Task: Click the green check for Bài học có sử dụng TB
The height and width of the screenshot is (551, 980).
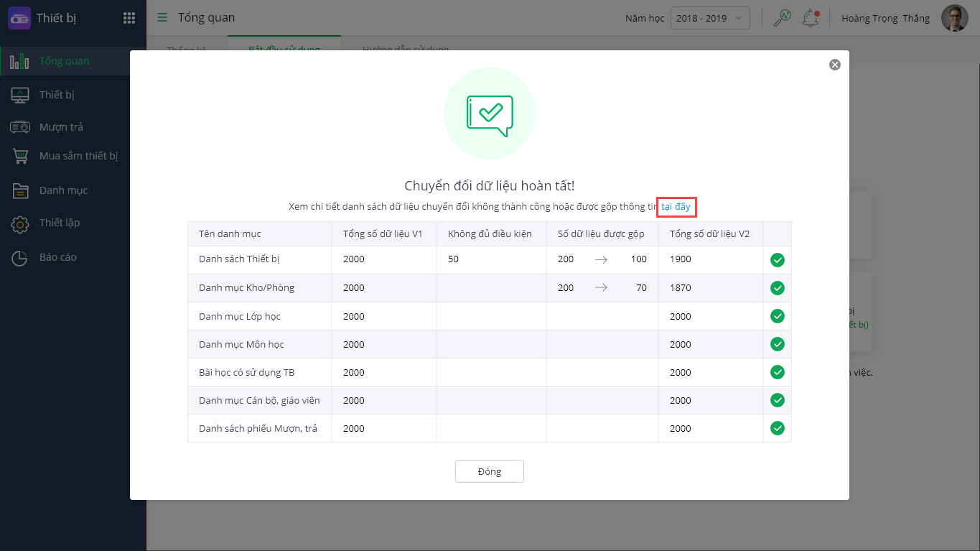Action: pos(777,372)
